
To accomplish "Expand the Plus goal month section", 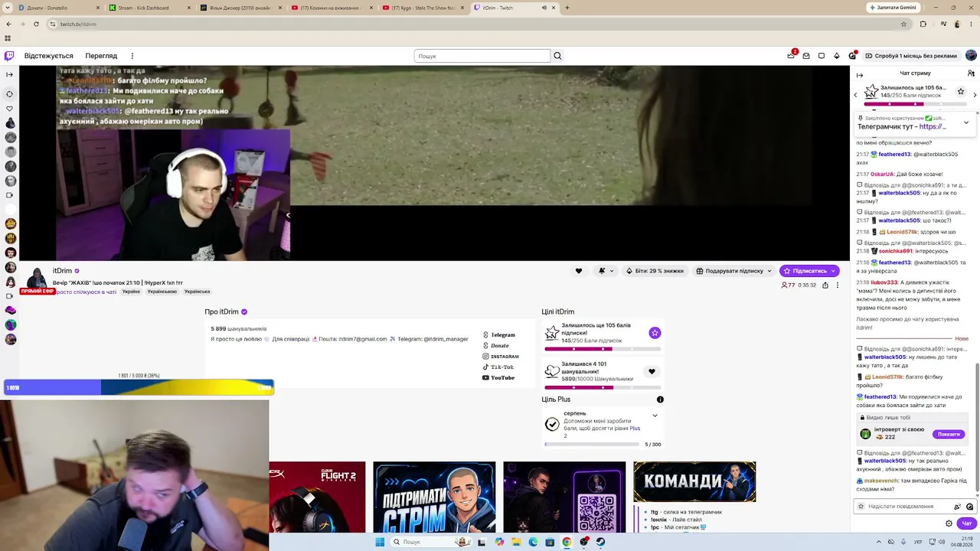I will click(655, 416).
